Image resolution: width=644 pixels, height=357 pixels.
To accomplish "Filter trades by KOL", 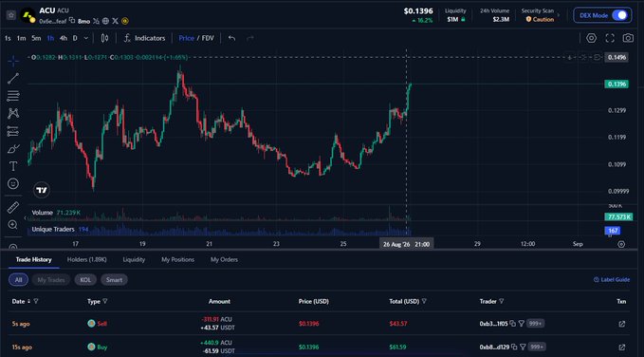I will [85, 280].
